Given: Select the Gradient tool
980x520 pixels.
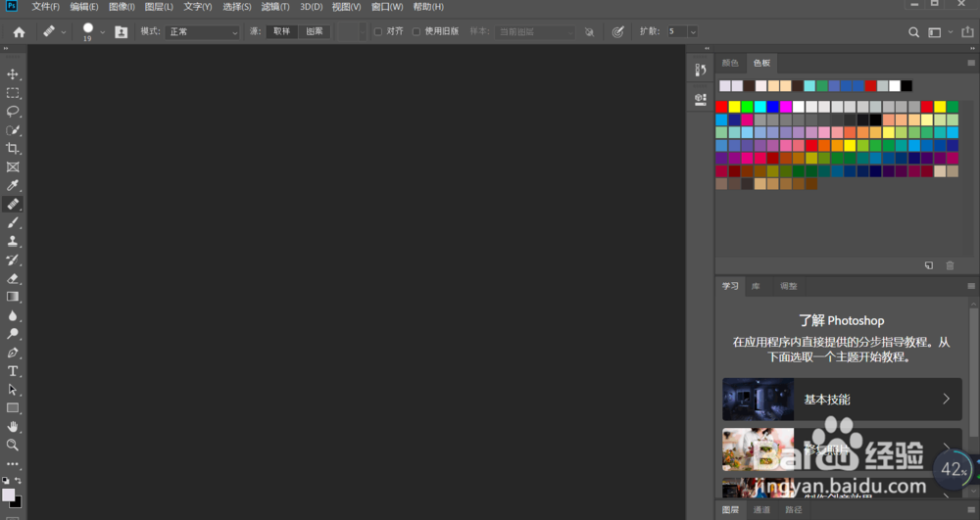Looking at the screenshot, I should [x=13, y=297].
